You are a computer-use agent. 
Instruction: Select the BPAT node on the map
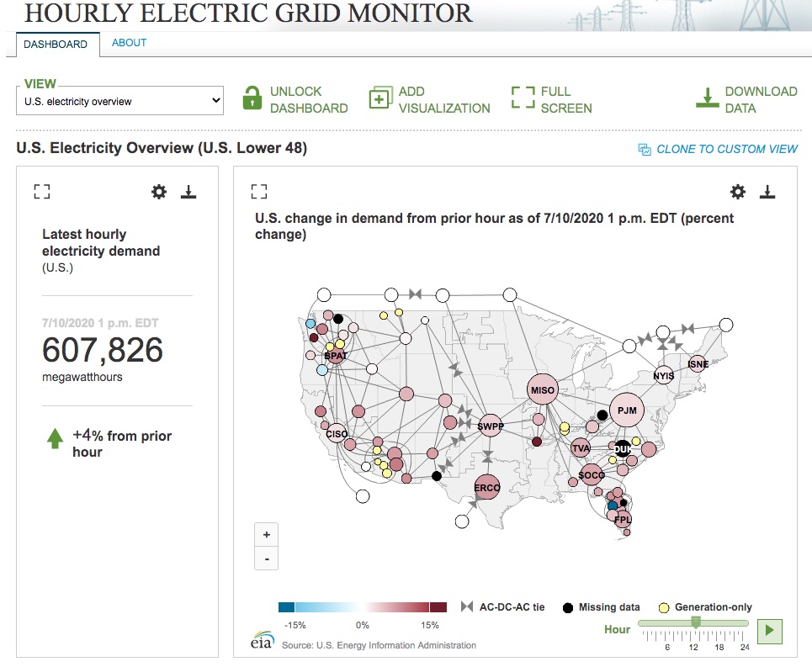pyautogui.click(x=336, y=356)
